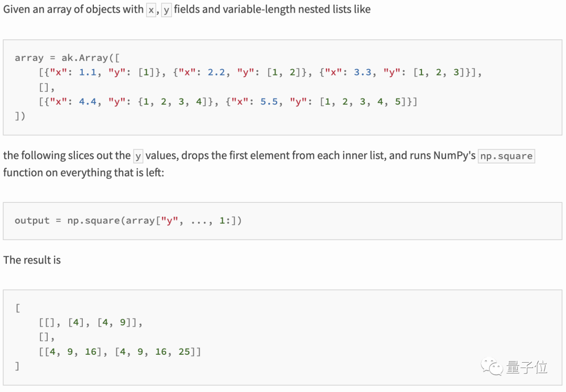The width and height of the screenshot is (566, 392).
Task: Click "array" at the start of first code block
Action: point(29,58)
